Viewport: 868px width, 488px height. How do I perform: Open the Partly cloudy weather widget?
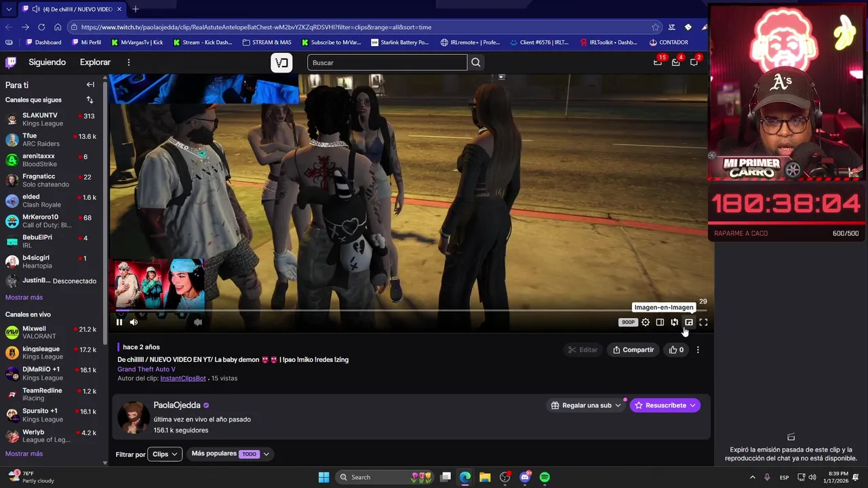[x=32, y=477]
